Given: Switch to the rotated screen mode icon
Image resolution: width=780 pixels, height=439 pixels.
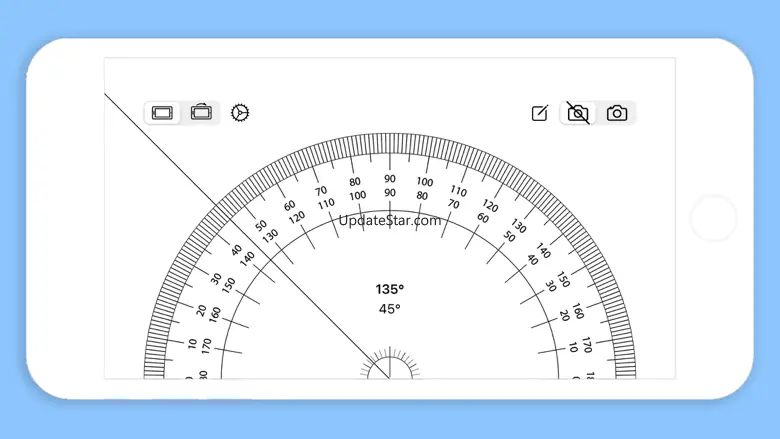Looking at the screenshot, I should pos(201,112).
